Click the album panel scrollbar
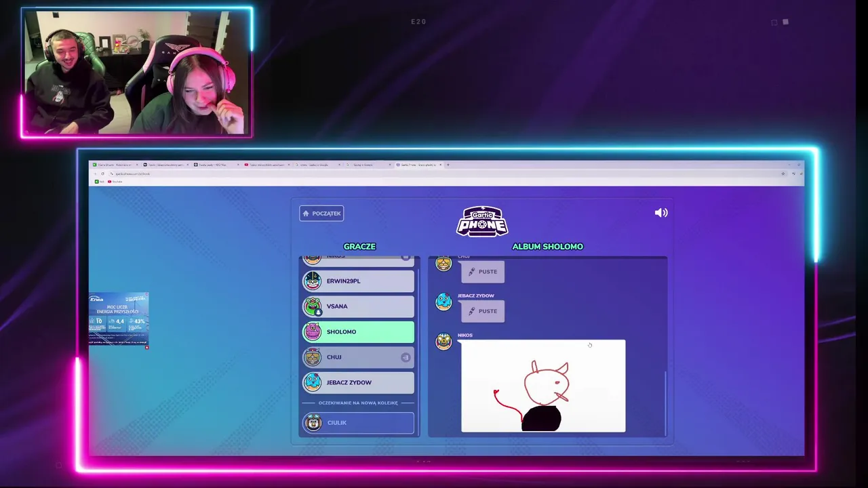The image size is (868, 488). coord(665,404)
